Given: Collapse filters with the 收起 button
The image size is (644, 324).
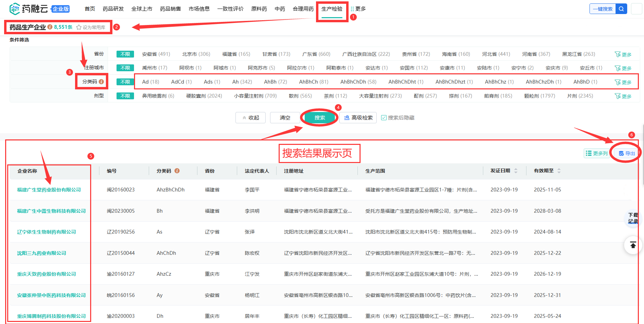Looking at the screenshot, I should point(251,118).
